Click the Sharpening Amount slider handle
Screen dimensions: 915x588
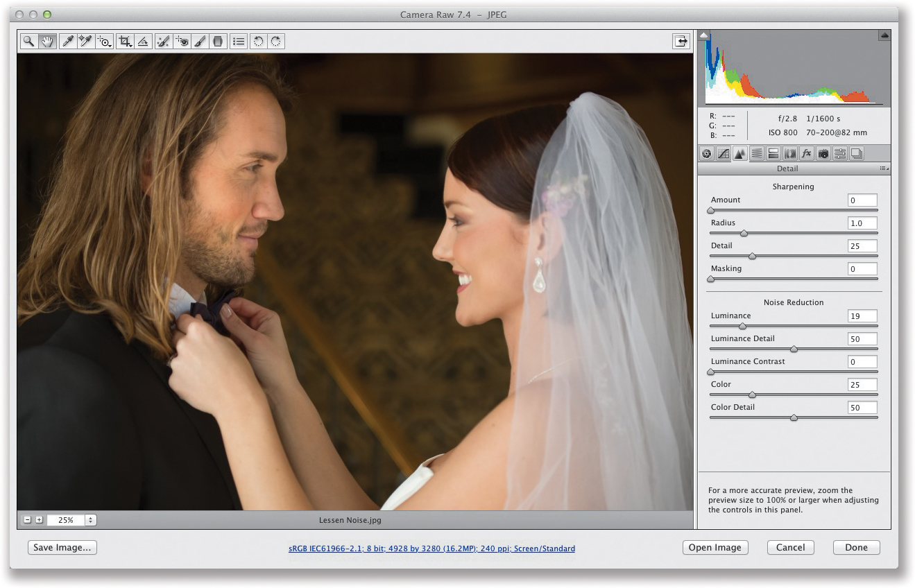tap(710, 210)
